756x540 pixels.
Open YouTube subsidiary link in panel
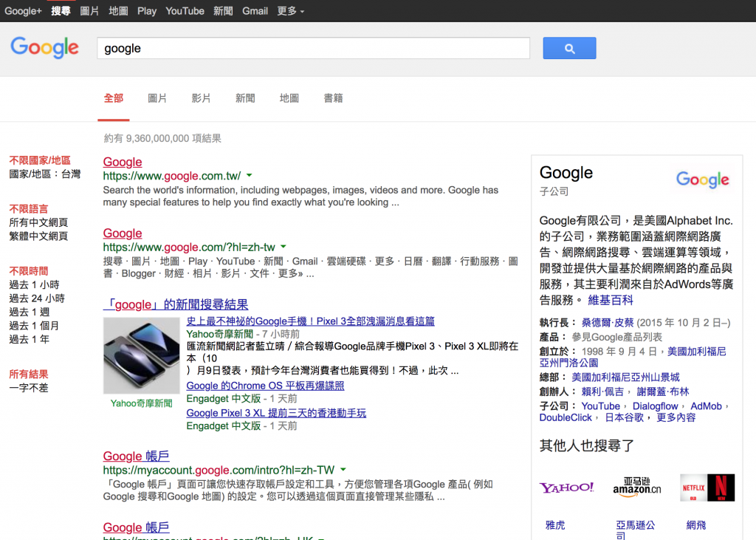[600, 406]
